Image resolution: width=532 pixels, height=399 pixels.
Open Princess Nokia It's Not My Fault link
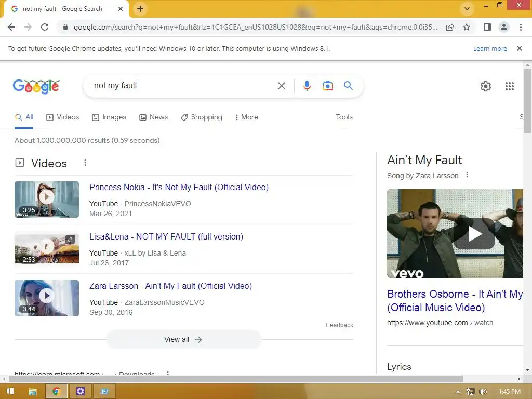coord(179,187)
